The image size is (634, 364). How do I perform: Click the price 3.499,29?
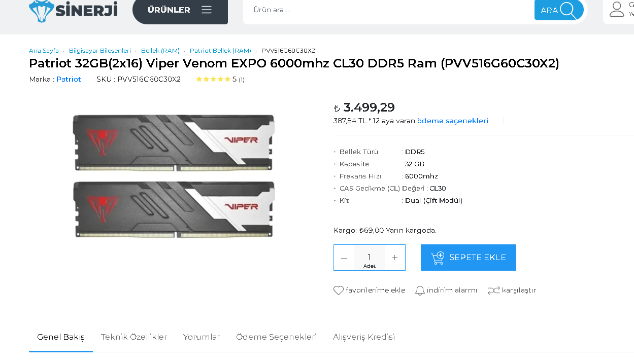(369, 107)
